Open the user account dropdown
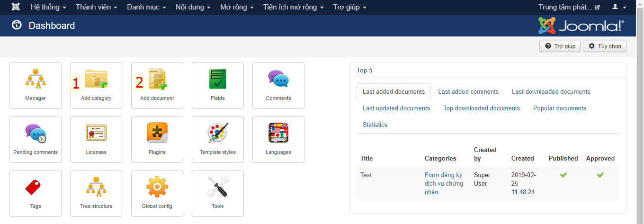The image size is (644, 224). click(619, 8)
